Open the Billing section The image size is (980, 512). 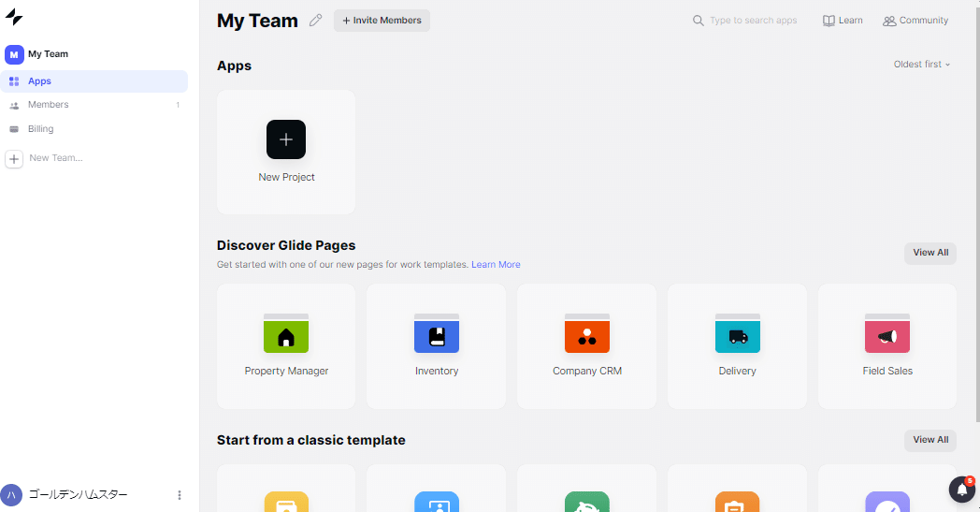pos(94,129)
